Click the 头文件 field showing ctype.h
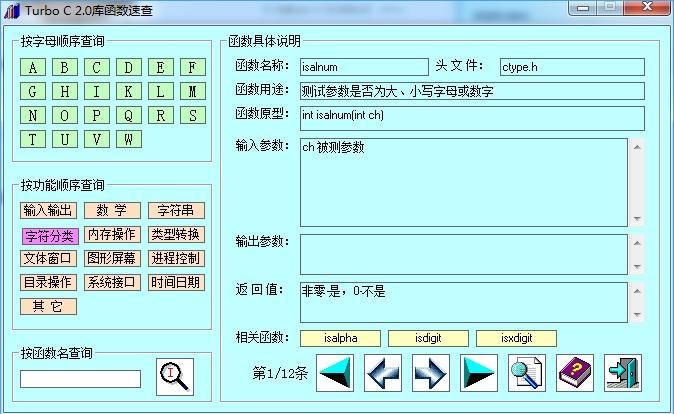 click(x=572, y=67)
